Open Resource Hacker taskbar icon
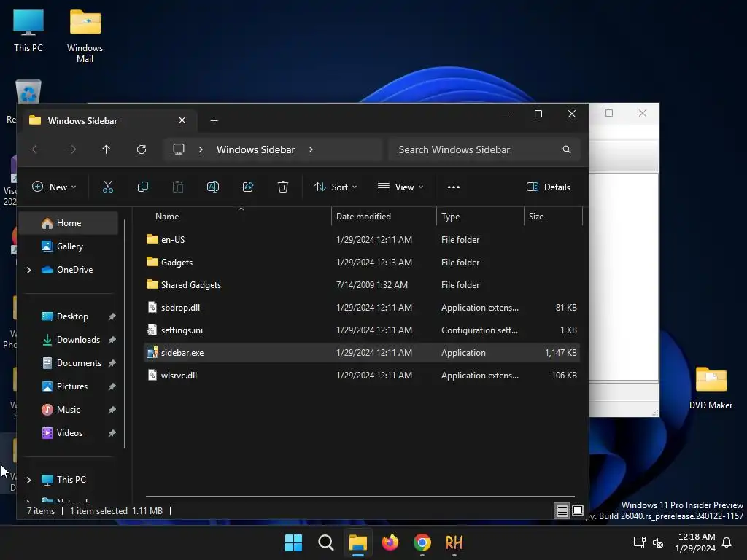747x560 pixels. [454, 542]
